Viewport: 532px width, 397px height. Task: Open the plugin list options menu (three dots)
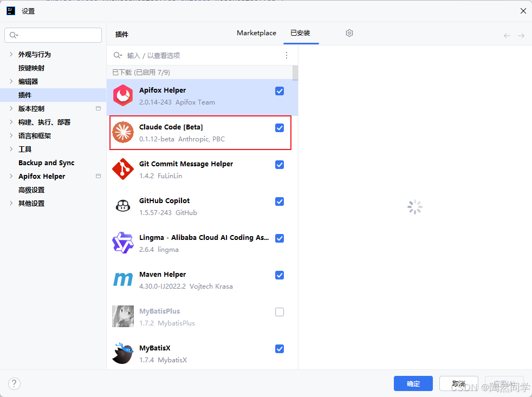click(x=287, y=55)
